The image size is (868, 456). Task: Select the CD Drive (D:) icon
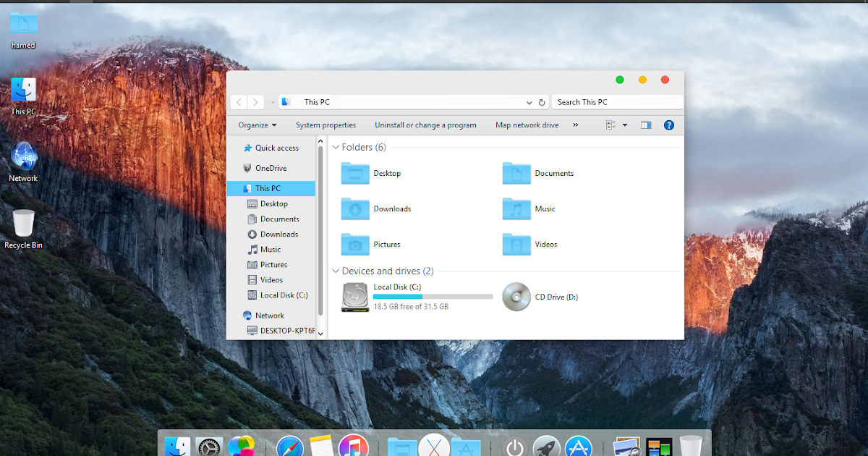click(516, 297)
